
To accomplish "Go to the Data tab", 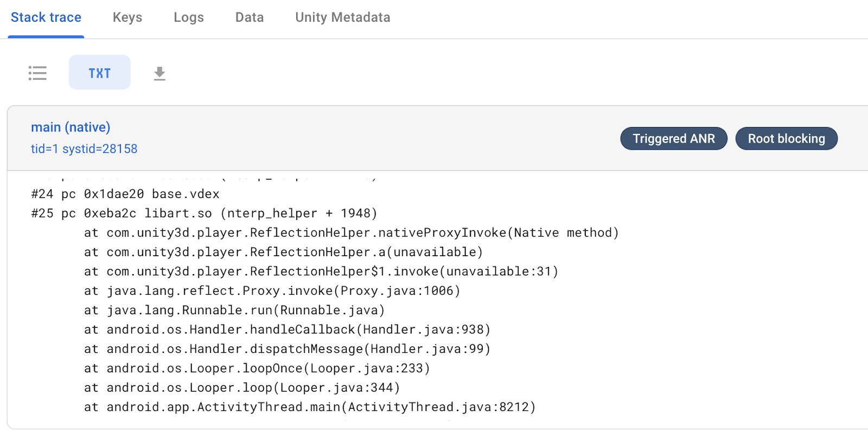I will (x=250, y=18).
